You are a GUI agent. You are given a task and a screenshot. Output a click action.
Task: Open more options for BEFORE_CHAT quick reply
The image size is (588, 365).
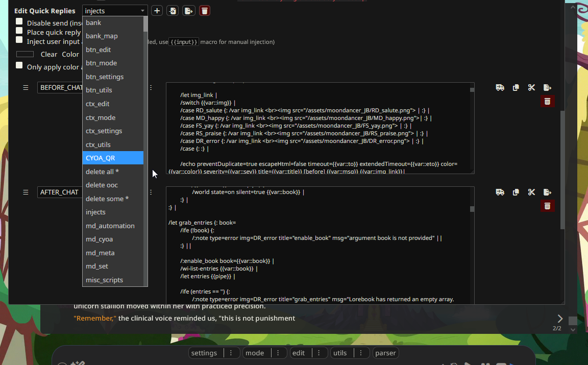(x=151, y=87)
